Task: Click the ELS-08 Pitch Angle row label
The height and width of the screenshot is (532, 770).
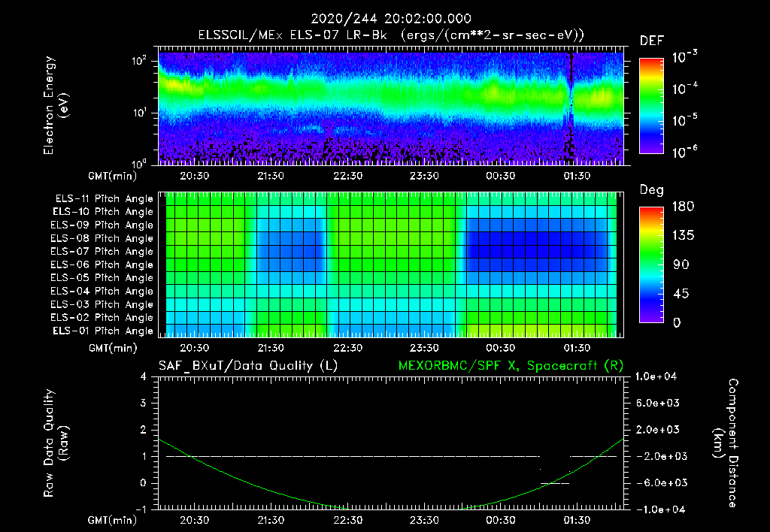Action: (x=102, y=238)
